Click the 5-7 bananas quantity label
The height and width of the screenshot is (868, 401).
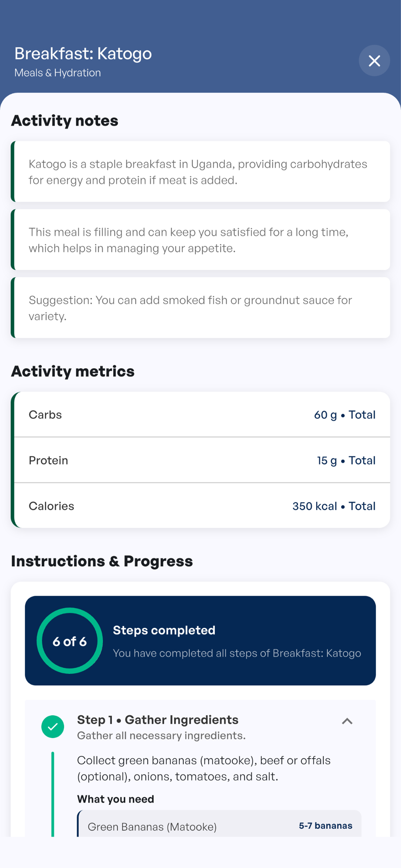pyautogui.click(x=326, y=826)
